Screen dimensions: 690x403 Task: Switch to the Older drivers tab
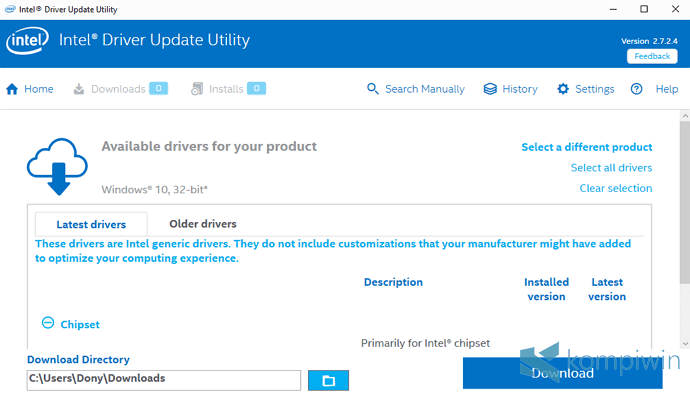pyautogui.click(x=203, y=224)
